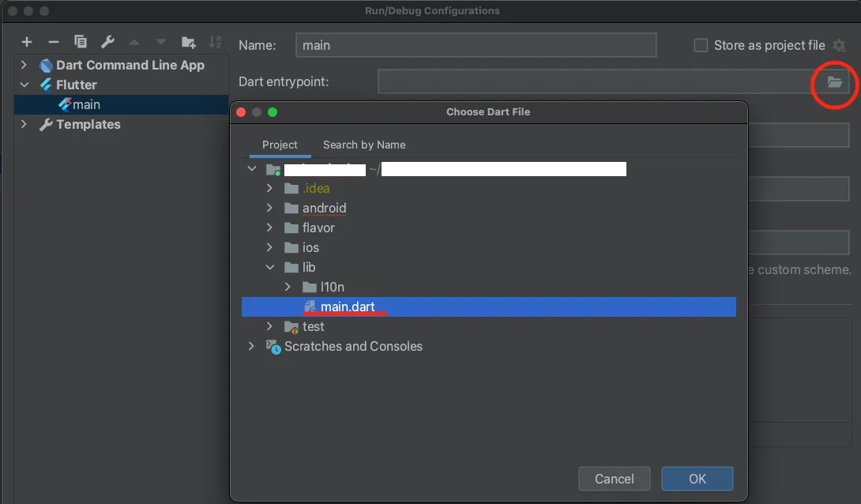Screen dimensions: 861x504
Task: Select the .idea folder label
Action: click(x=316, y=188)
